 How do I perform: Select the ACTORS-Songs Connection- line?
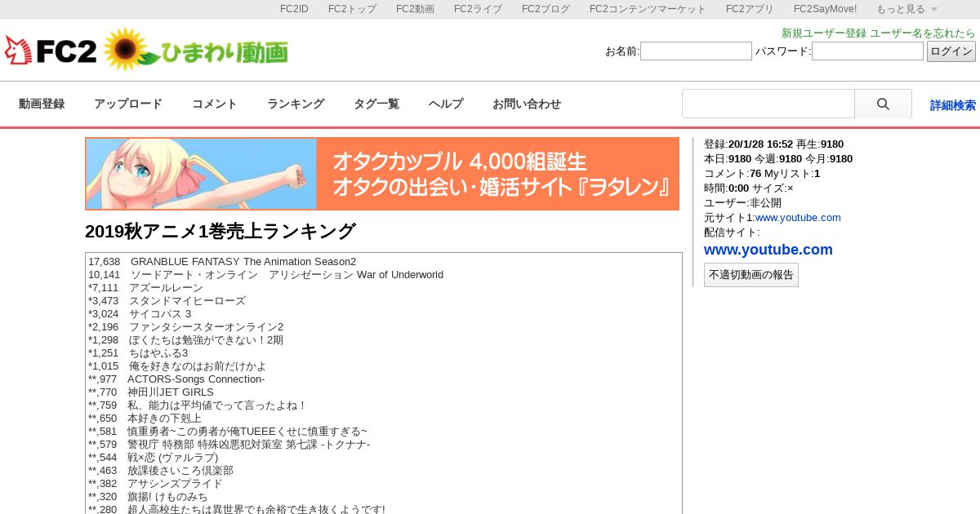(176, 379)
